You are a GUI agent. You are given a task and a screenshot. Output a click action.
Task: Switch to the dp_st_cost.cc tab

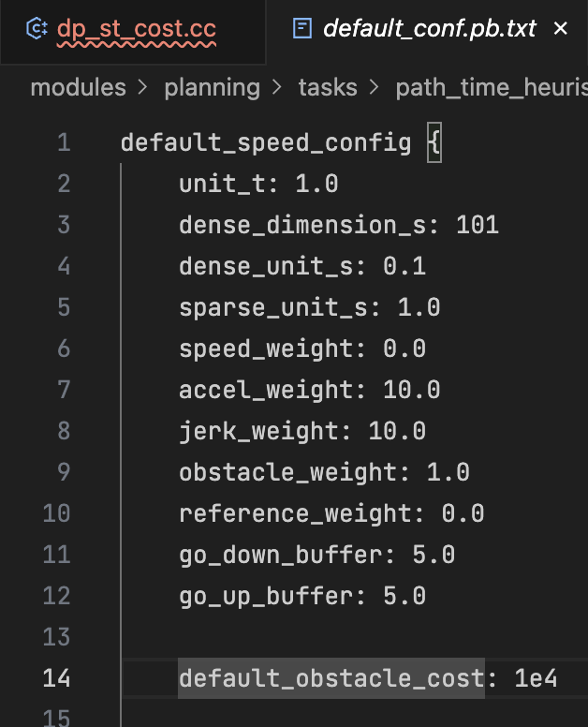click(x=136, y=29)
